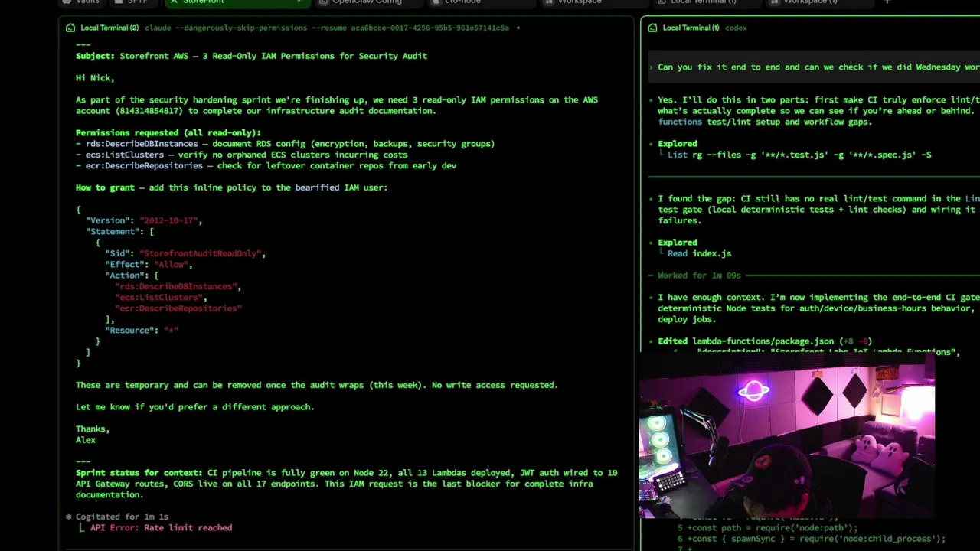Click the "Resource": "*" JSON line
Screen dimensions: 980x551
[x=142, y=330]
